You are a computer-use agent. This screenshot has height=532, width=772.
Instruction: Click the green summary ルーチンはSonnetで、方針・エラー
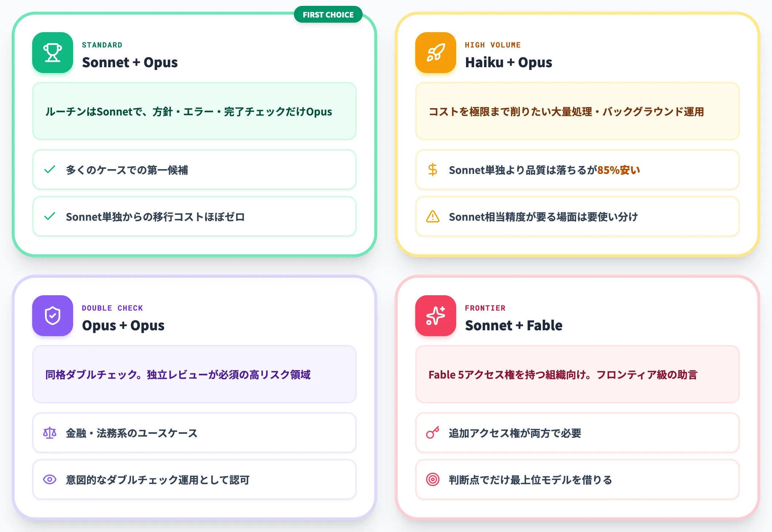point(194,111)
